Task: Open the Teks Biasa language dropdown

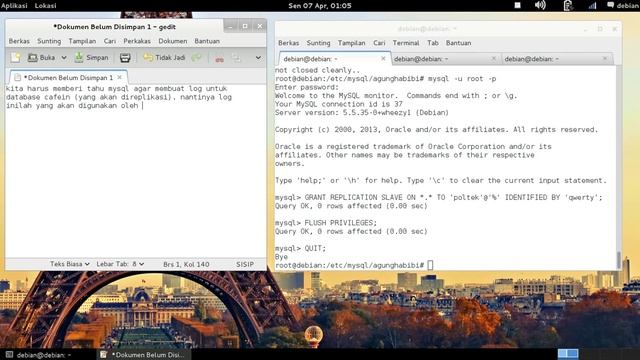Action: 69,264
